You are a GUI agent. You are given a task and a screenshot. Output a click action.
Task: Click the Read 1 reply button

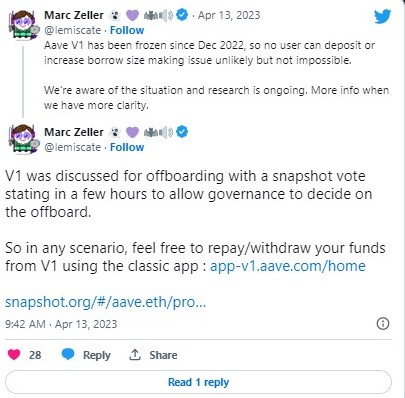pos(198,382)
